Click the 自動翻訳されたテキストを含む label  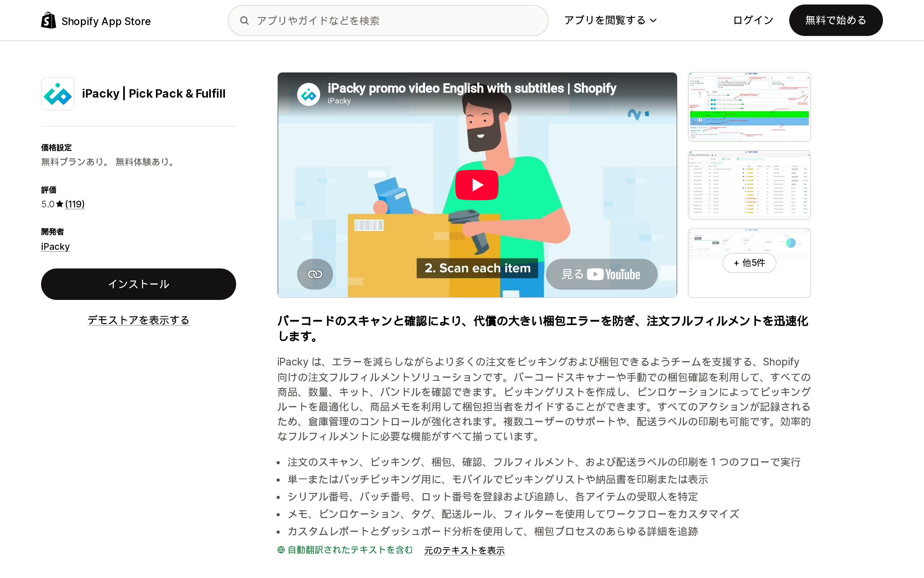pyautogui.click(x=350, y=550)
